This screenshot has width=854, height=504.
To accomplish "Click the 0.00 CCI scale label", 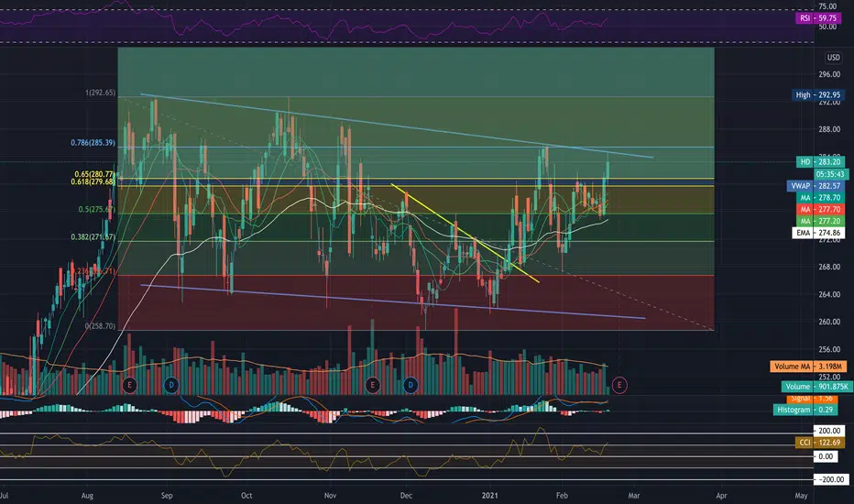I will pyautogui.click(x=826, y=456).
